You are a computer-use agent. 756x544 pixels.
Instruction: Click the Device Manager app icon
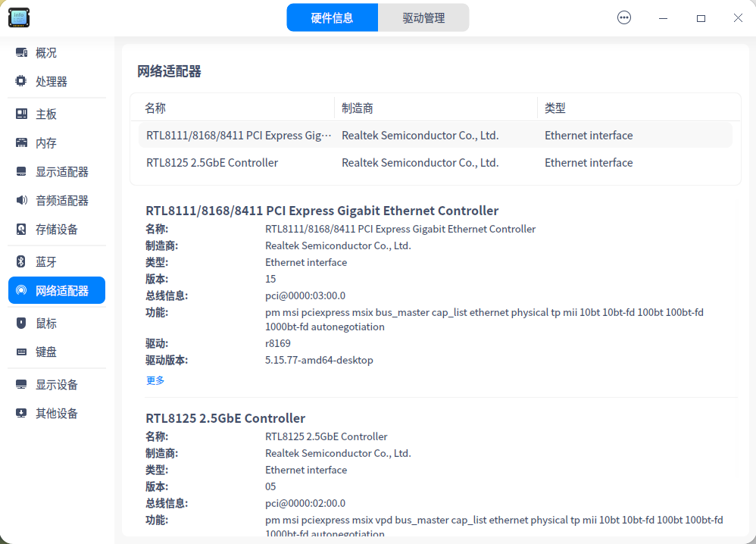click(19, 17)
